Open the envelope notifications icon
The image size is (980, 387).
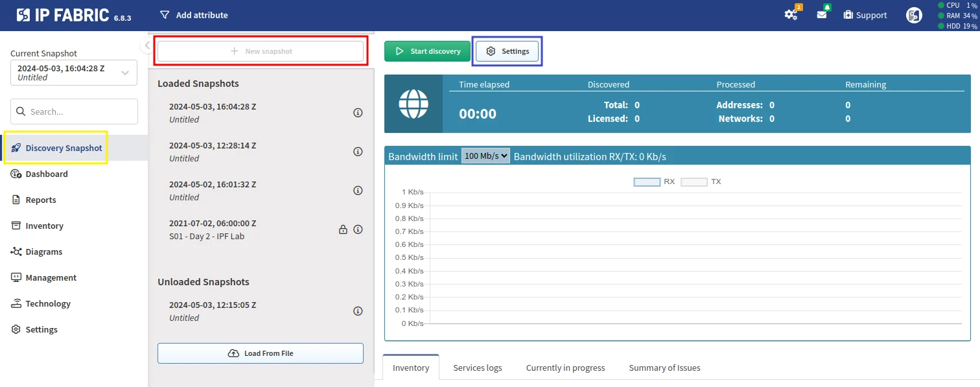pyautogui.click(x=822, y=14)
